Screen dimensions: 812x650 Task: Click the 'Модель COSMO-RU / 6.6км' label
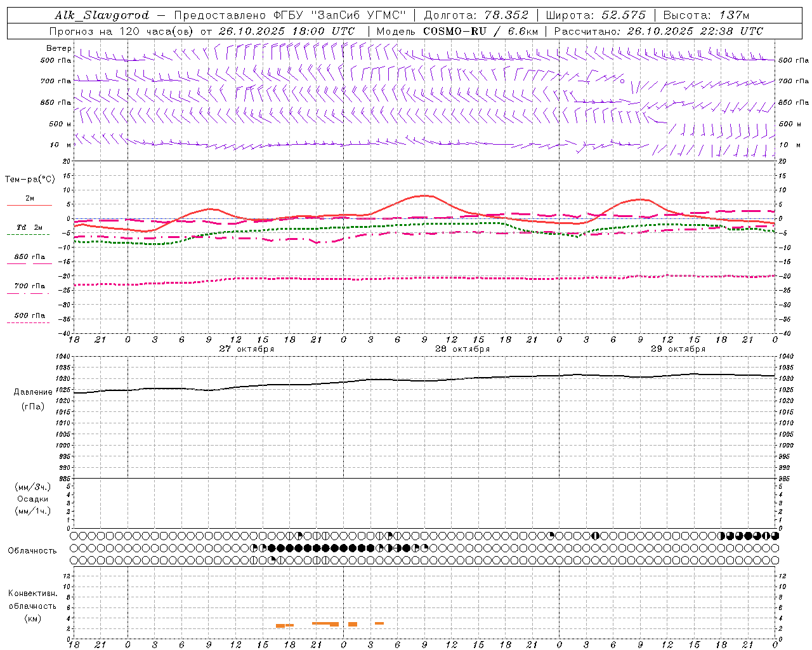[x=457, y=31]
